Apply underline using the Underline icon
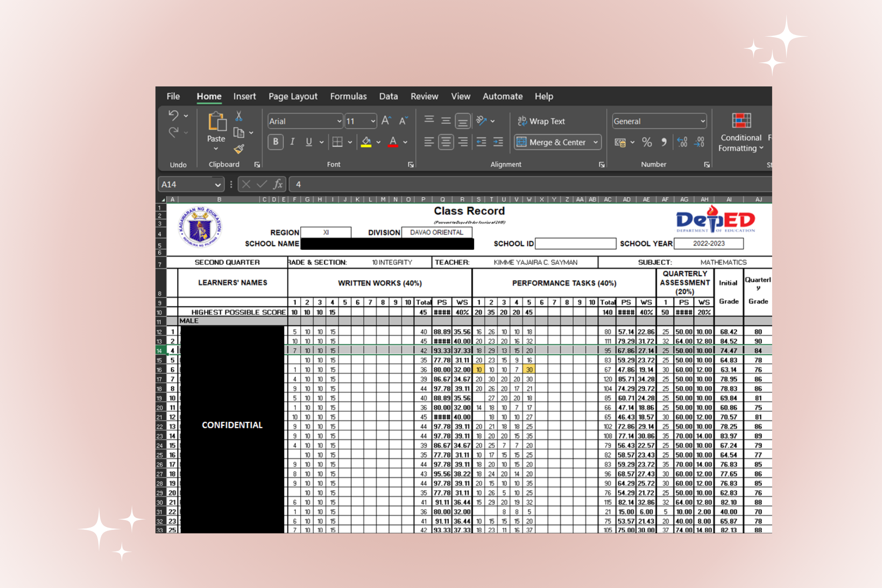 click(309, 142)
